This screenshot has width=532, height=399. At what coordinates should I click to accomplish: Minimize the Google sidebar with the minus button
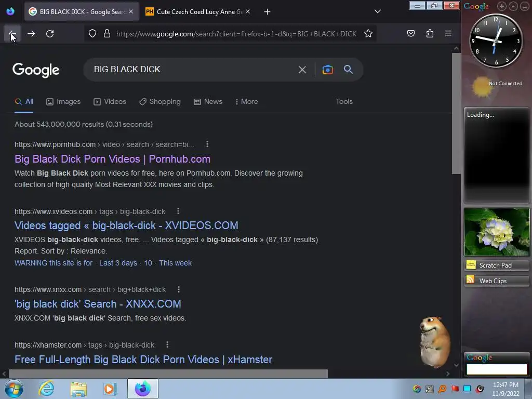[x=524, y=6]
